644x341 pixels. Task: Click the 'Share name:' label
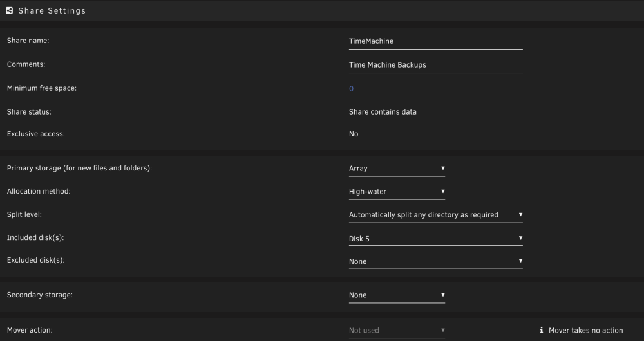point(28,41)
